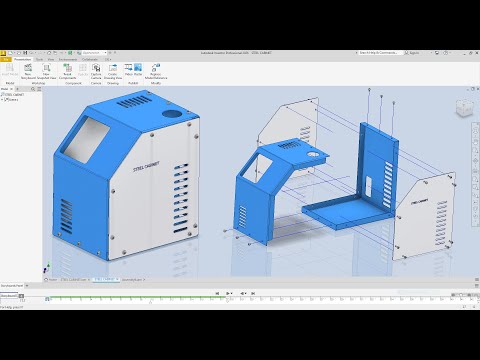The image size is (480, 360).
Task: Click Create Drawing View tool
Action: [113, 71]
